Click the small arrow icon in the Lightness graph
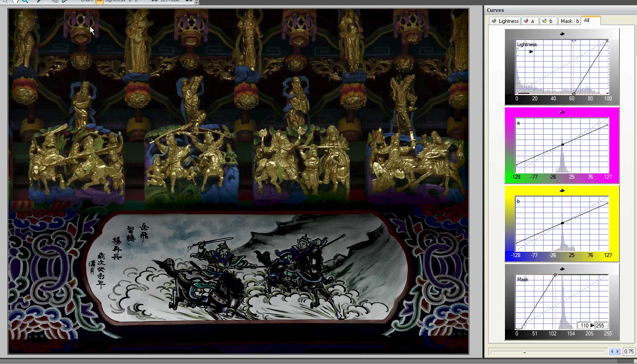This screenshot has height=364, width=637. (531, 51)
